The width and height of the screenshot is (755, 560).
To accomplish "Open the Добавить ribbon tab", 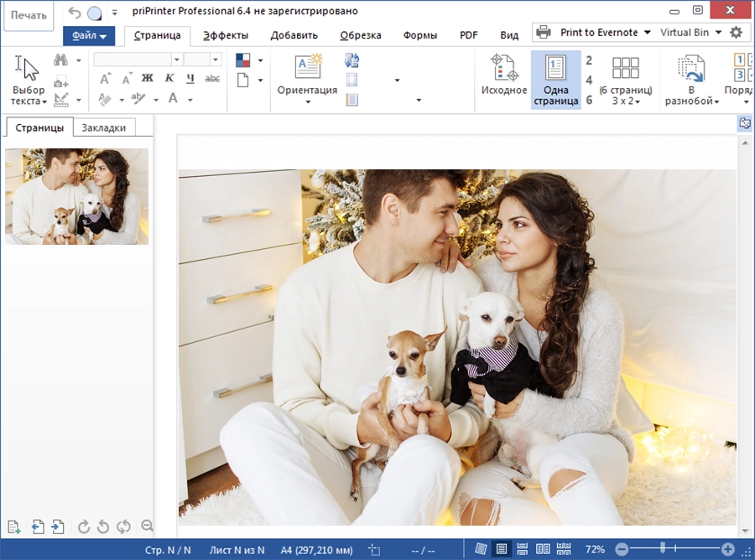I will tap(294, 35).
